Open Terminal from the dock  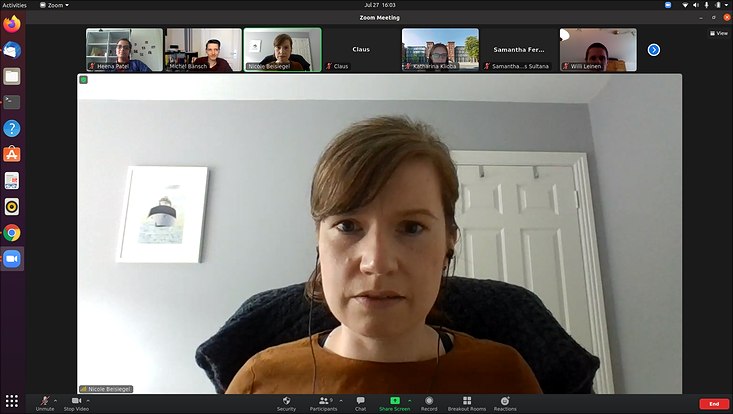(x=12, y=102)
